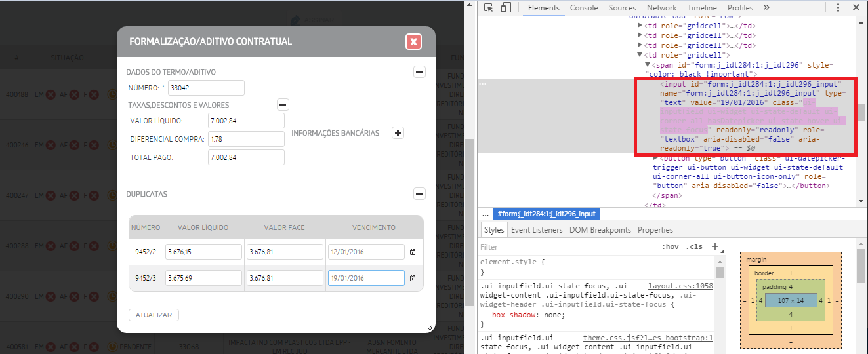This screenshot has width=868, height=354.
Task: Click the Valor Líquido field showing 7.002,84
Action: pos(246,121)
